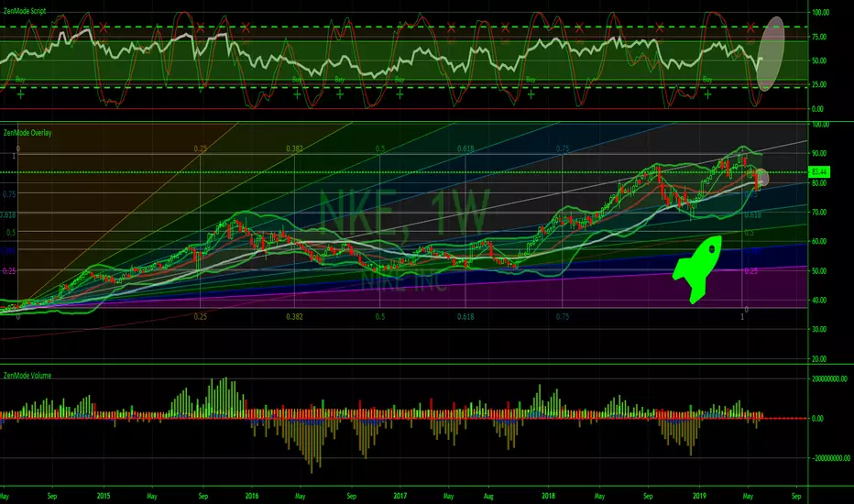Screen dimensions: 854x504
Task: Click the 2017 label on the time axis
Action: (400, 496)
